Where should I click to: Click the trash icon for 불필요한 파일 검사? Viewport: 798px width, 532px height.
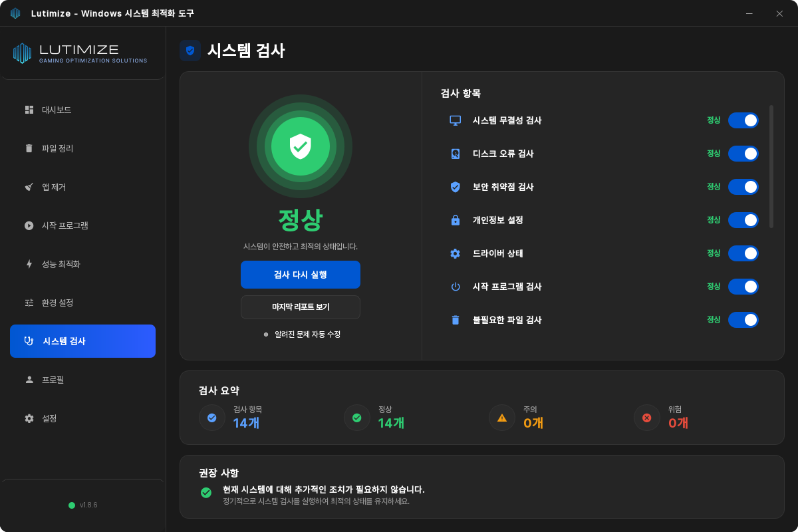coord(456,320)
